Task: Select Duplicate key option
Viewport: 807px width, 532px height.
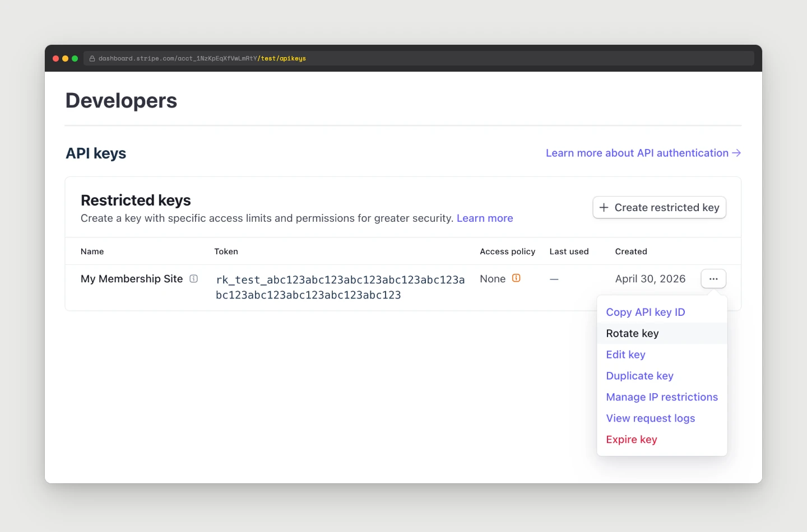Action: tap(639, 376)
